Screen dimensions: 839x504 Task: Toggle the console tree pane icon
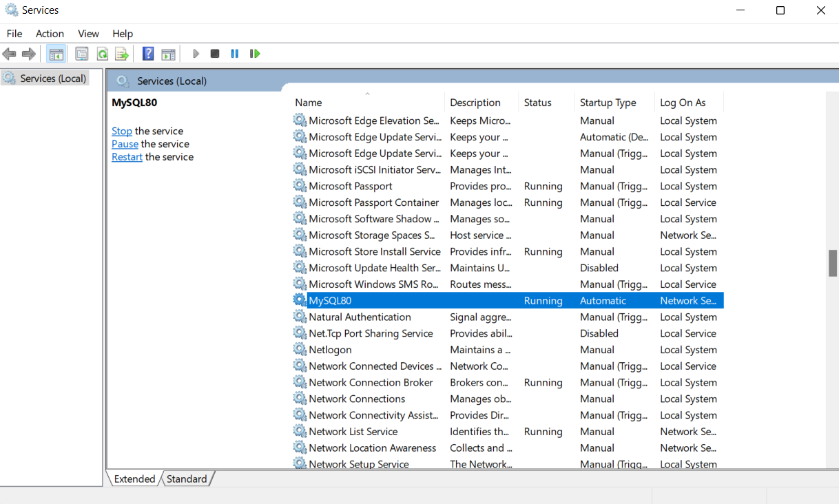point(56,53)
